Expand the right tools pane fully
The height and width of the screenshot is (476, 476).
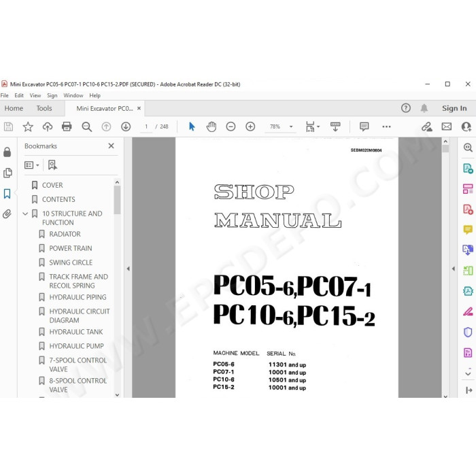pos(469,390)
